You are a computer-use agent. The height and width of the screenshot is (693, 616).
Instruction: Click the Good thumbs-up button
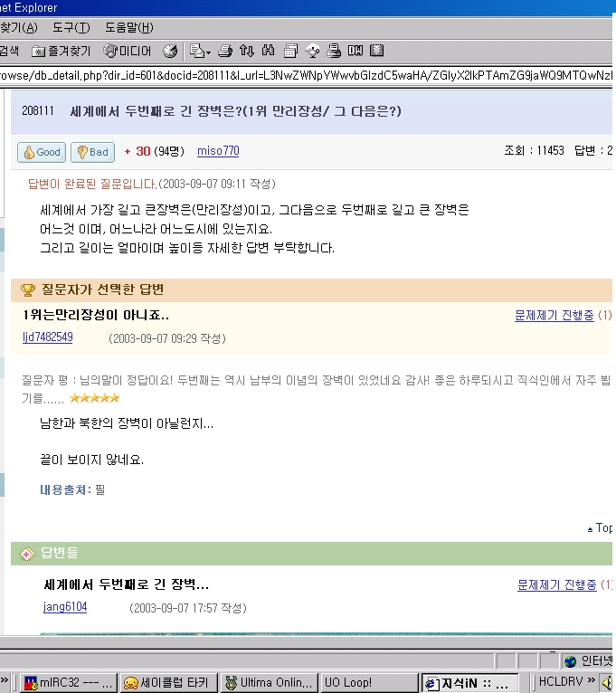42,152
